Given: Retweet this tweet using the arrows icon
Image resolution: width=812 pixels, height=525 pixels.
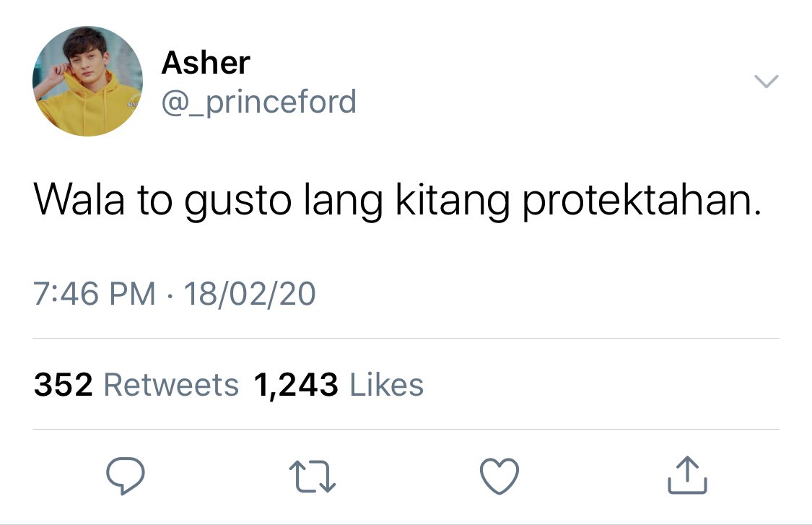Looking at the screenshot, I should 313,477.
